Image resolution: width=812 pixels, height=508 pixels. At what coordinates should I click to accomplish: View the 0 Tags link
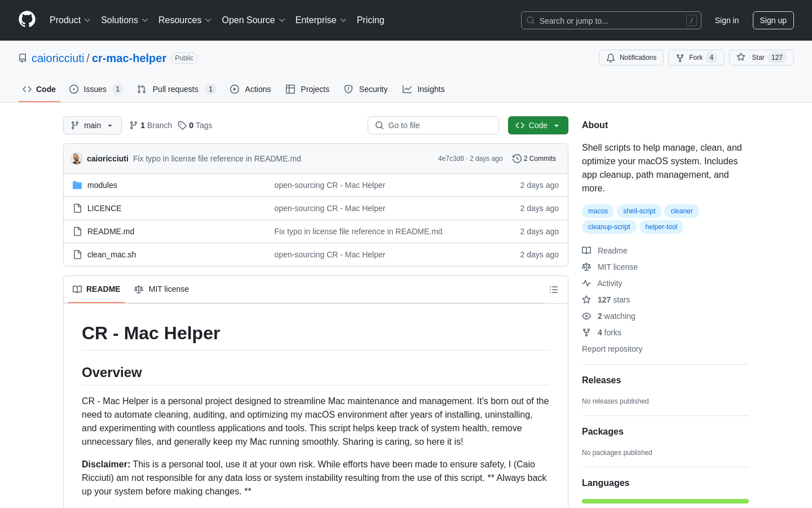coord(195,125)
